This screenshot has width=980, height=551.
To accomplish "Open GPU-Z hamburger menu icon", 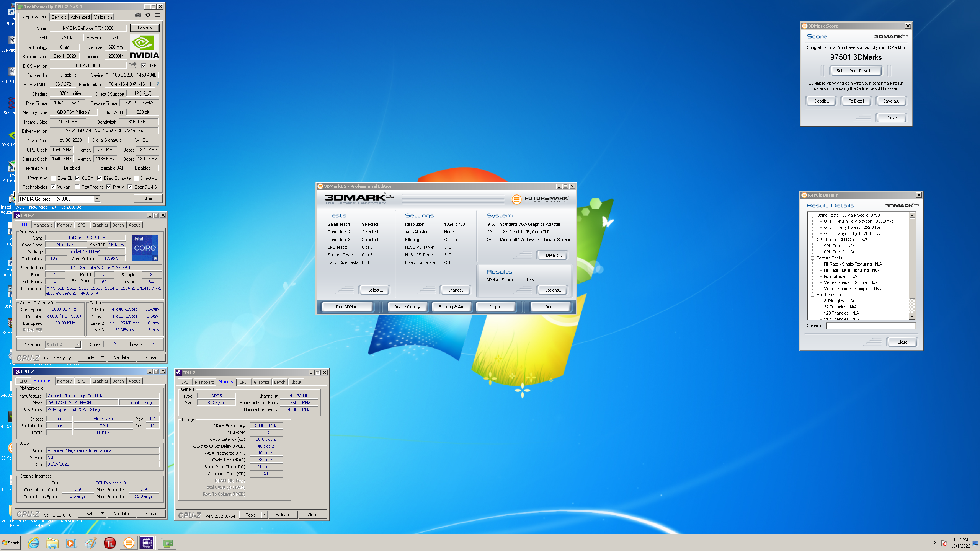I will pyautogui.click(x=158, y=15).
